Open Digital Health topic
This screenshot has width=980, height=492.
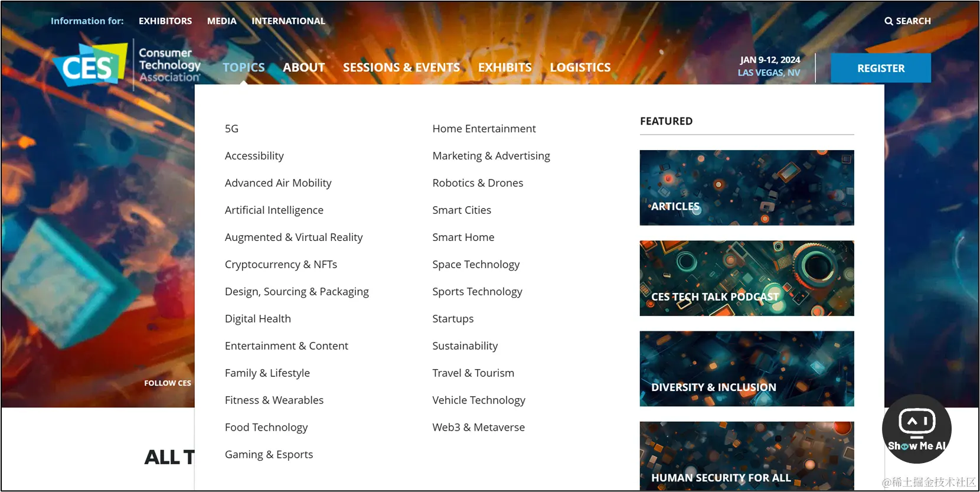(258, 319)
